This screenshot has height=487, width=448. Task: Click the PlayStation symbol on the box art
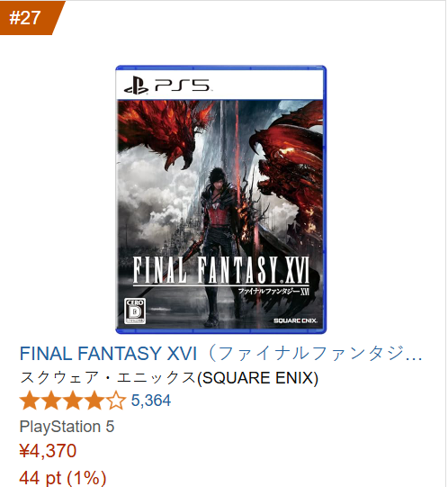pyautogui.click(x=136, y=86)
